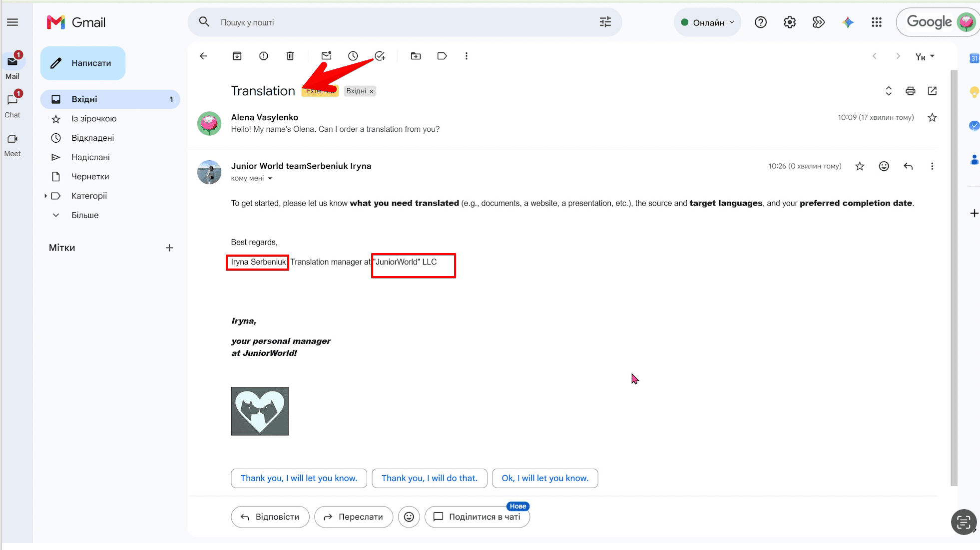
Task: Open the toolbar three-dot more menu
Action: [467, 56]
